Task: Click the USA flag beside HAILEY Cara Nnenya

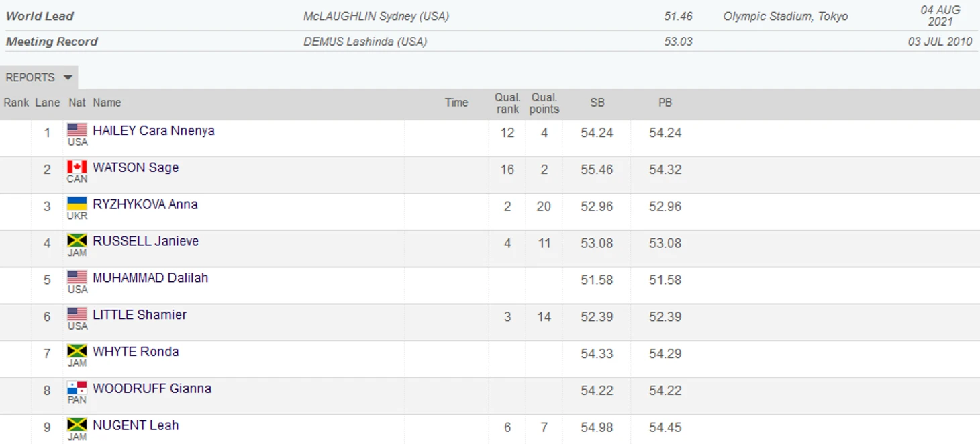Action: pos(77,130)
